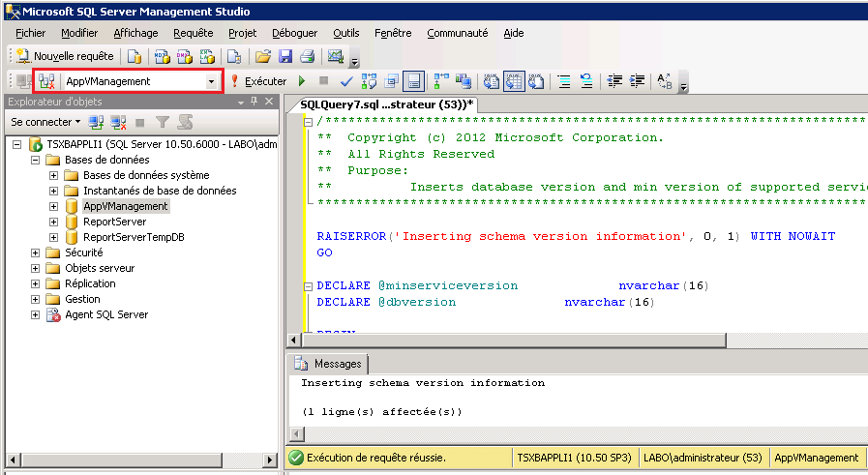Collapse the comment block in editor
The height and width of the screenshot is (475, 868).
pos(309,122)
